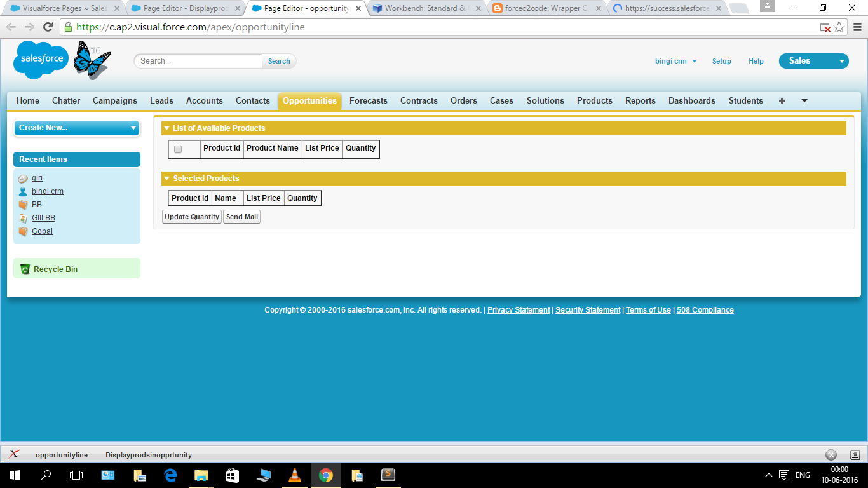Viewport: 868px width, 488px height.
Task: Open the Students tab
Action: (746, 100)
